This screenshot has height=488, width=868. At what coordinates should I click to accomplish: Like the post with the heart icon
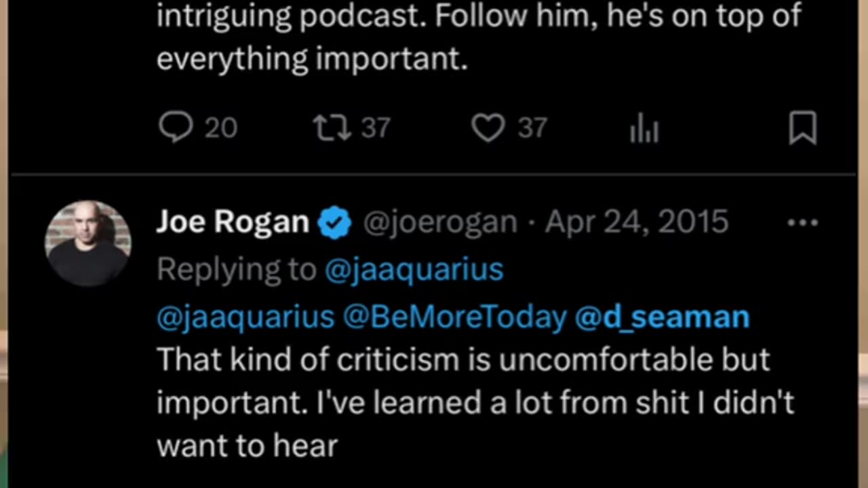point(488,128)
